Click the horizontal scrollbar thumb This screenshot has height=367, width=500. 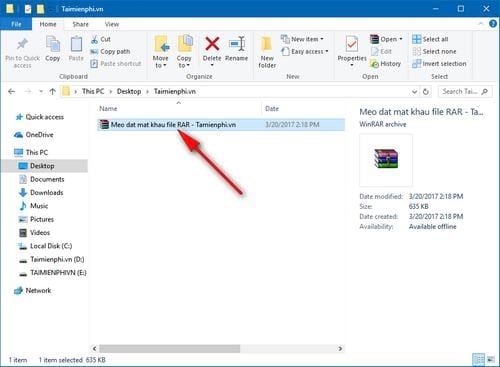tap(169, 349)
